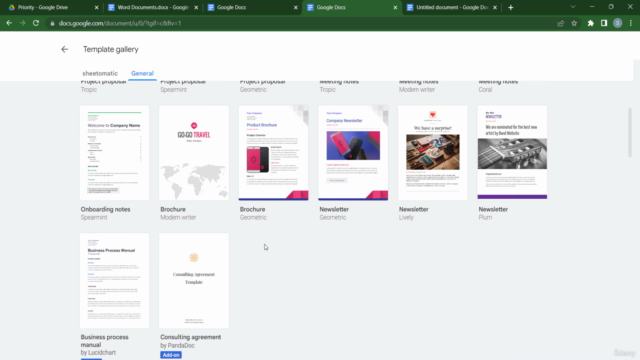The width and height of the screenshot is (640, 360).
Task: Close the Priority - Google Drive tab
Action: tap(96, 7)
